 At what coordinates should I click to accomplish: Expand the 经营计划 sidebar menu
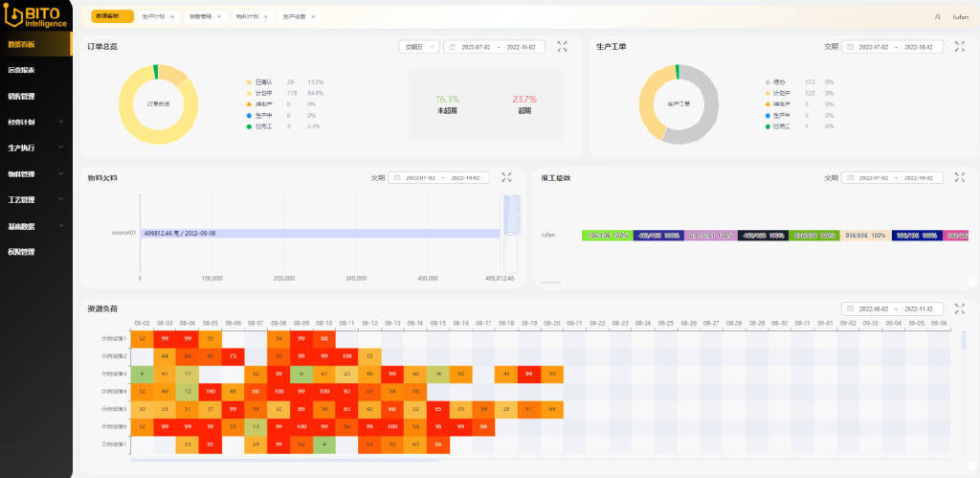(x=34, y=122)
